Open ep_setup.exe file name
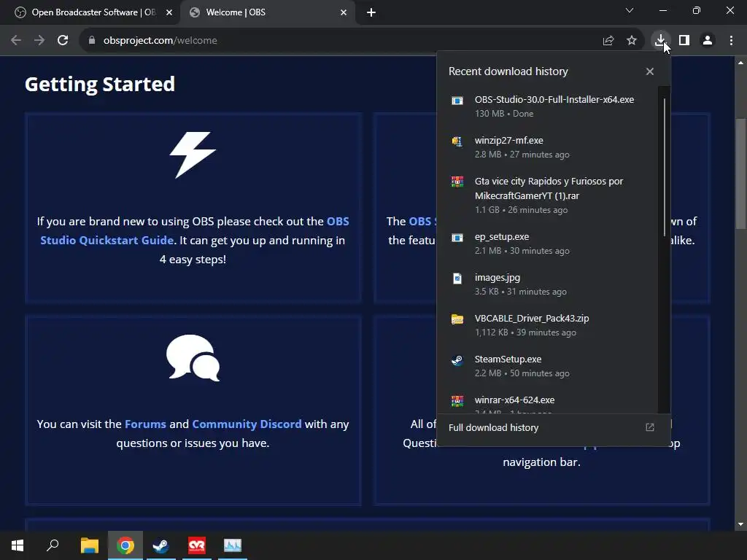 click(502, 237)
